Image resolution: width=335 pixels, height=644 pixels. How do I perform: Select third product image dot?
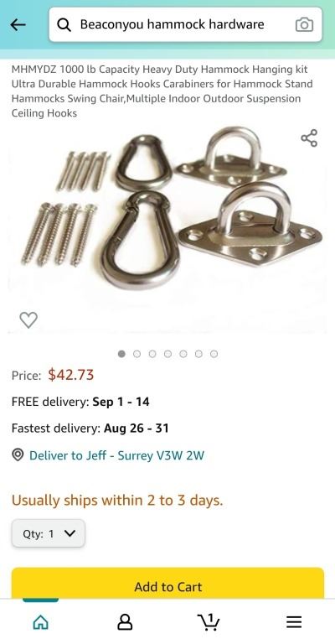pos(152,354)
